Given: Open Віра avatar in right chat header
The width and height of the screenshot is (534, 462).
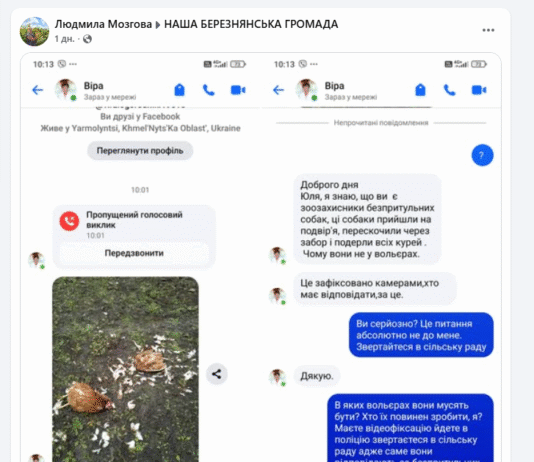Looking at the screenshot, I should point(306,90).
